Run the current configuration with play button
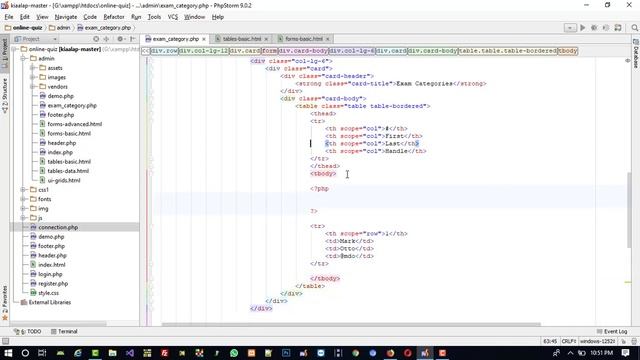This screenshot has width=640, height=360. (582, 28)
